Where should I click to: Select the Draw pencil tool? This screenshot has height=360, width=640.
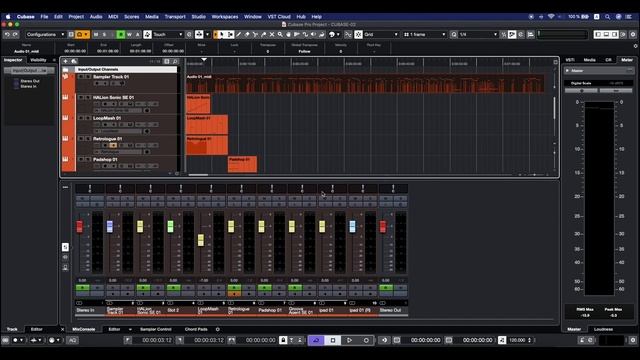238,35
